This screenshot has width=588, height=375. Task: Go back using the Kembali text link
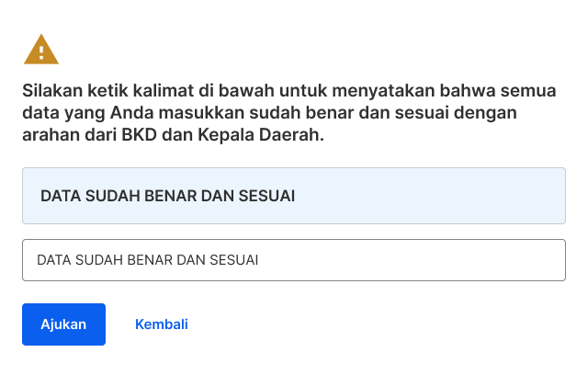tap(162, 324)
